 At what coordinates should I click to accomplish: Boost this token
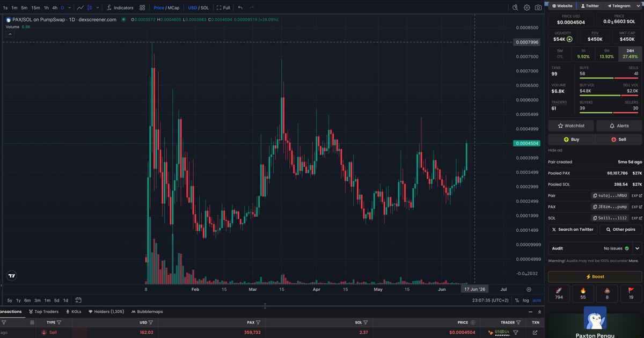595,276
